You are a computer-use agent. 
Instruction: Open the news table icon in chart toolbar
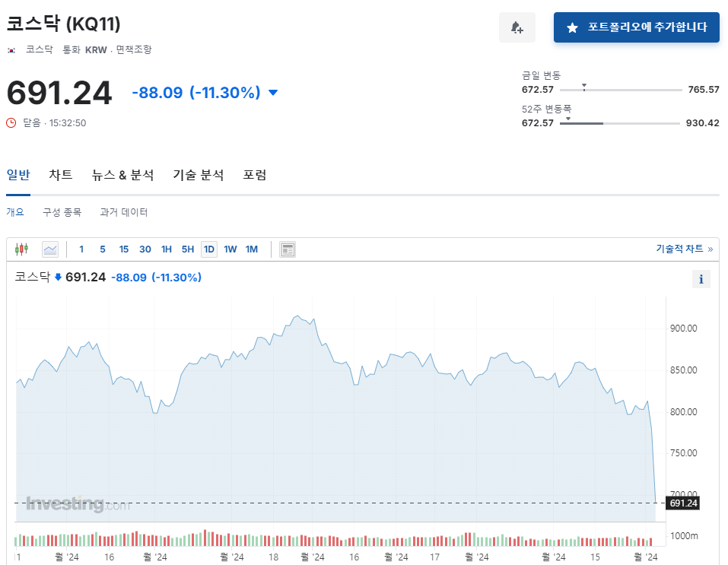288,249
